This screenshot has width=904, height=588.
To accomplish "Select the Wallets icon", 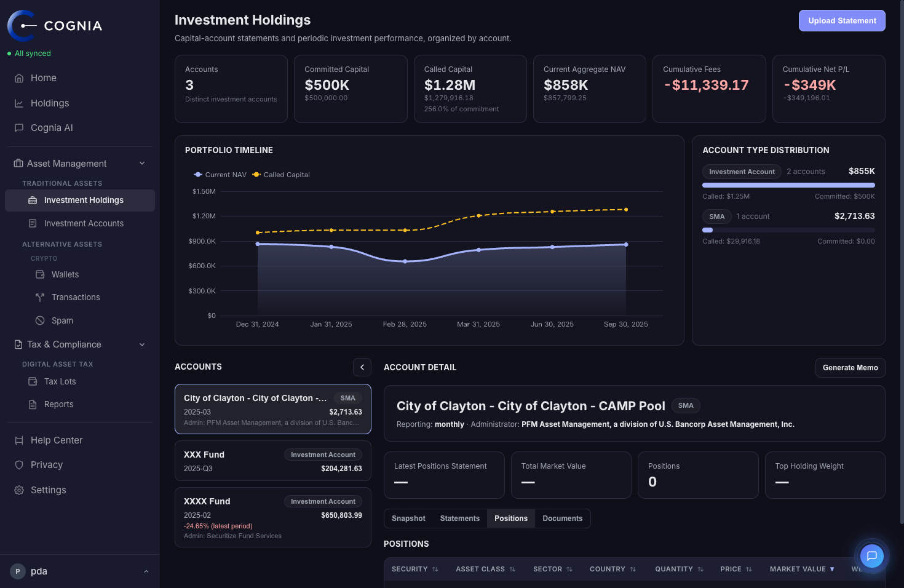I will (x=40, y=274).
